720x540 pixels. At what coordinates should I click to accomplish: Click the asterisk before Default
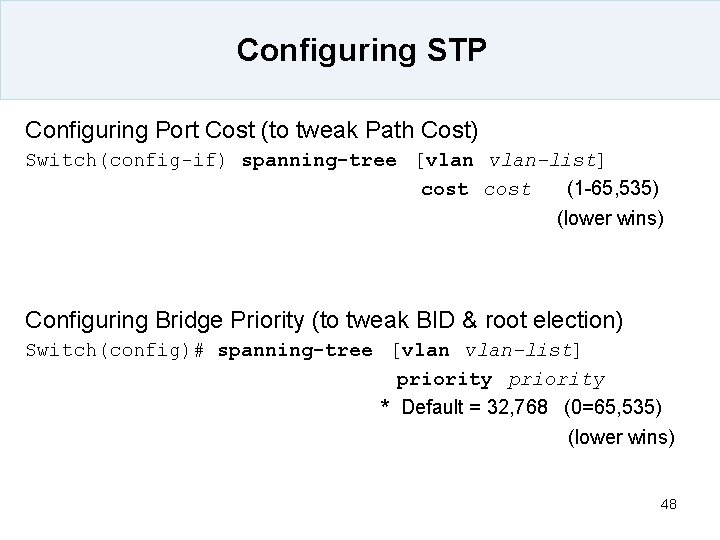click(385, 405)
